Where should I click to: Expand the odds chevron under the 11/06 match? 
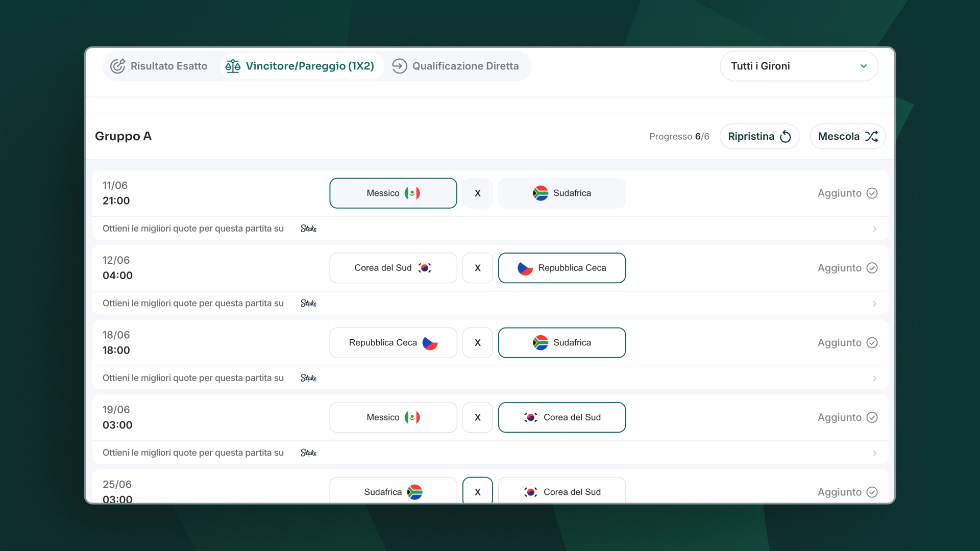[x=874, y=229]
